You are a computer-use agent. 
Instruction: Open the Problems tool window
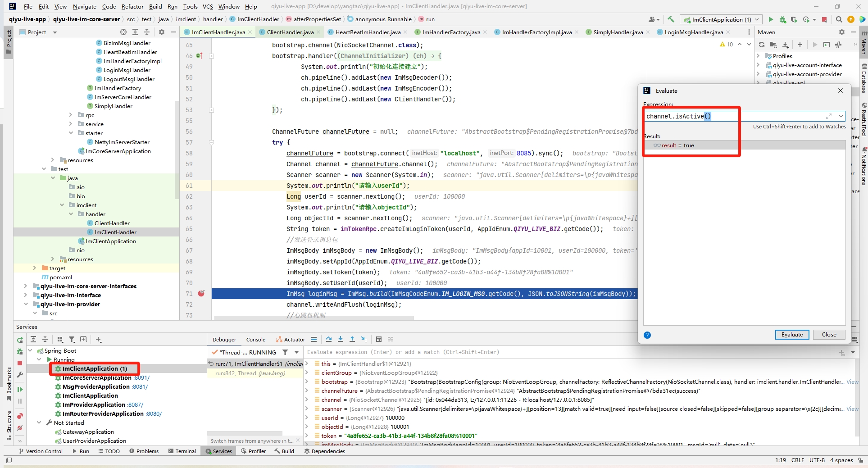144,451
